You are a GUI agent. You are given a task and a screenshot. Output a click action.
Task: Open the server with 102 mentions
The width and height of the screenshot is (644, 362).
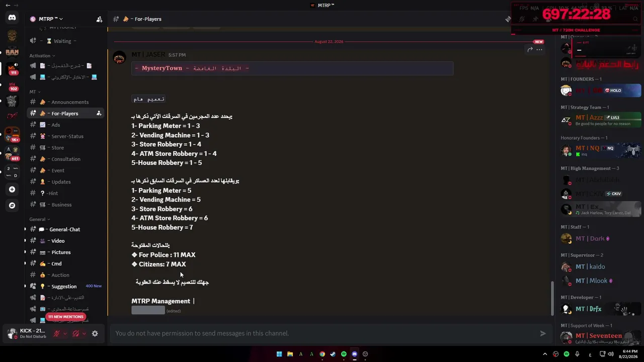(12, 85)
